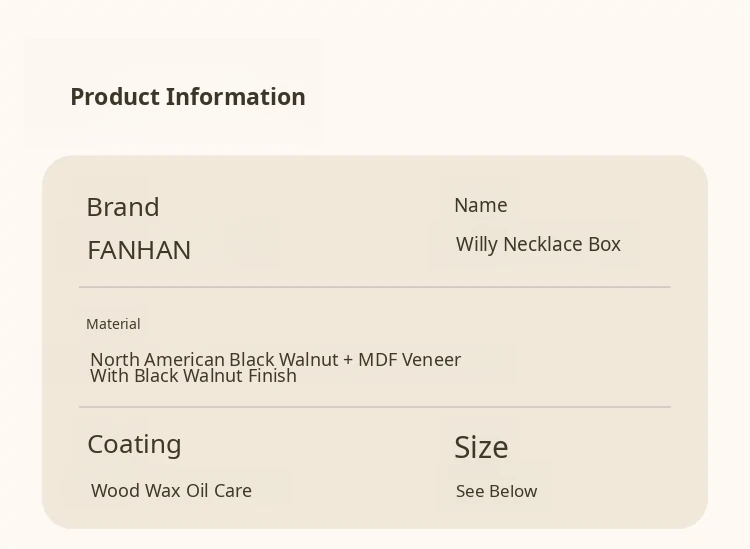Click the word Veneer in the material
Screen dimensions: 750x549
(432, 359)
